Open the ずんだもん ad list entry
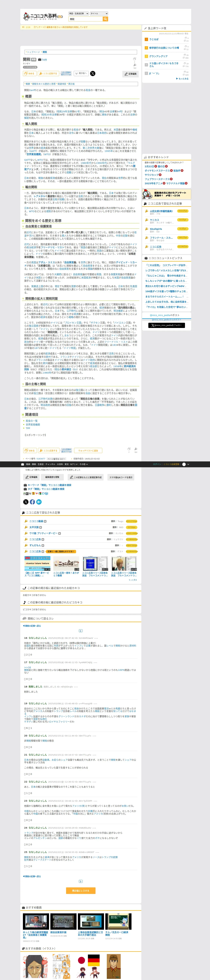The image size is (210, 980). coord(35,545)
